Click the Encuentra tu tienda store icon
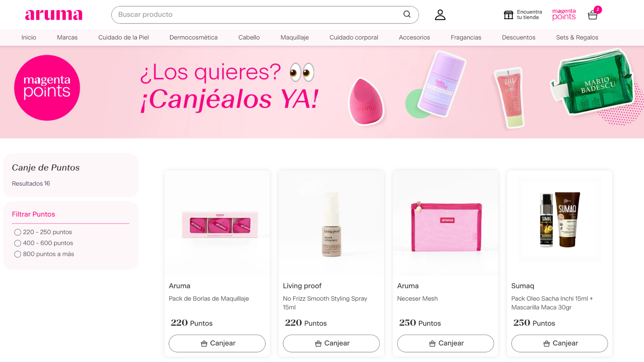Image resolution: width=644 pixels, height=362 pixels. click(508, 15)
